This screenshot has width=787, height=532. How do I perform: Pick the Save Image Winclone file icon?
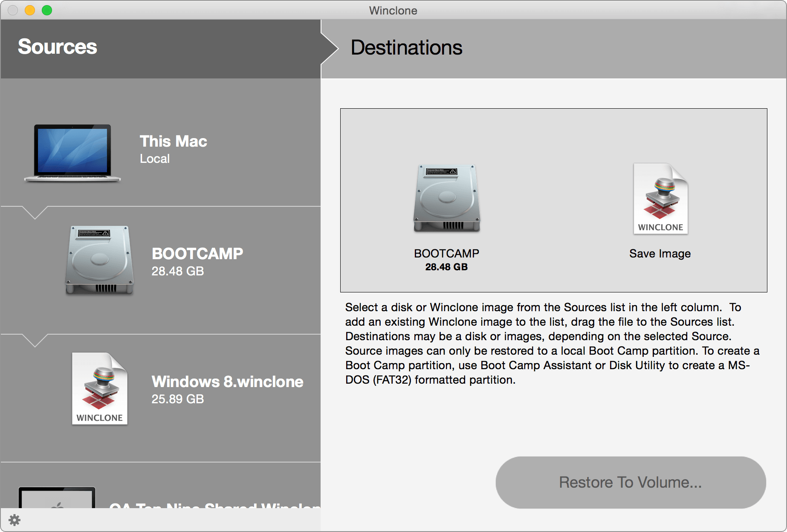660,199
